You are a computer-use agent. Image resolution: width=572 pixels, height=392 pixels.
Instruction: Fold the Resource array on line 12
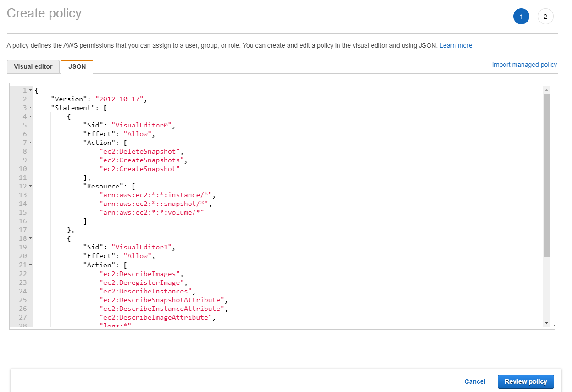click(30, 186)
